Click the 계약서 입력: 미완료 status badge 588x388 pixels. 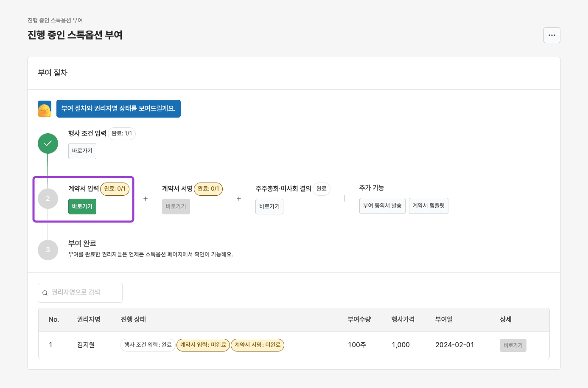click(203, 345)
